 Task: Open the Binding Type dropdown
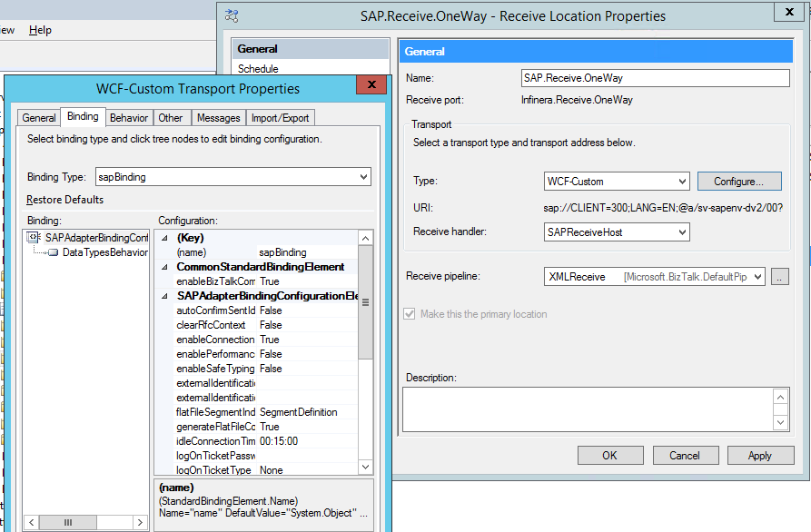(x=363, y=177)
